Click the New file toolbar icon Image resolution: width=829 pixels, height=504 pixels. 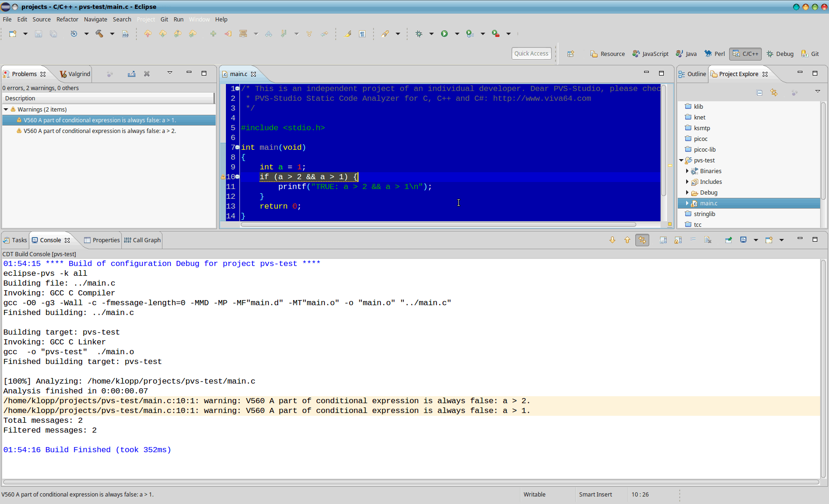(13, 34)
